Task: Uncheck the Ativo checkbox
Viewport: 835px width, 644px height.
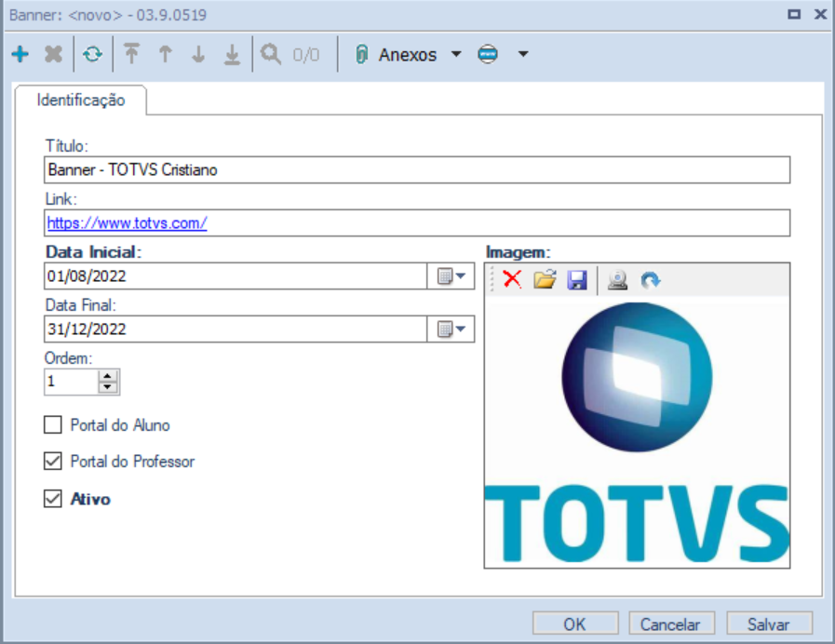Action: pyautogui.click(x=51, y=499)
